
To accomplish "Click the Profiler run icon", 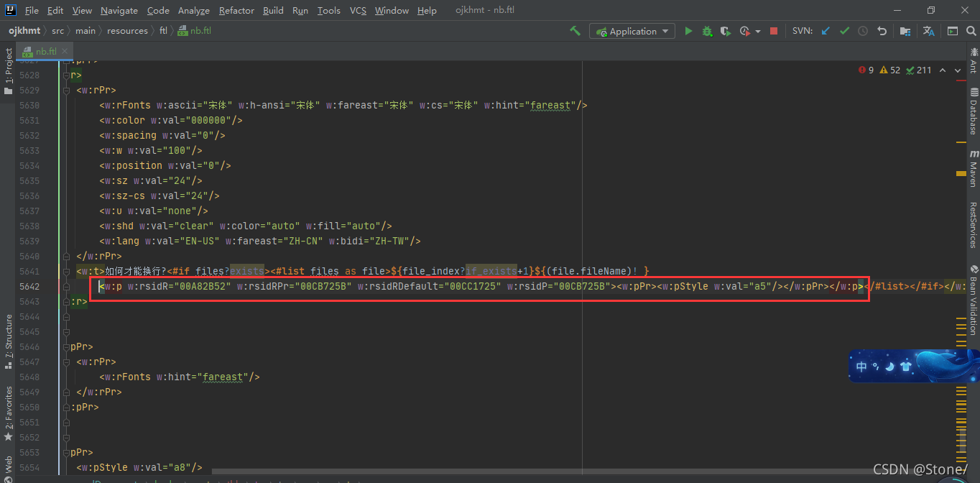I will point(744,31).
